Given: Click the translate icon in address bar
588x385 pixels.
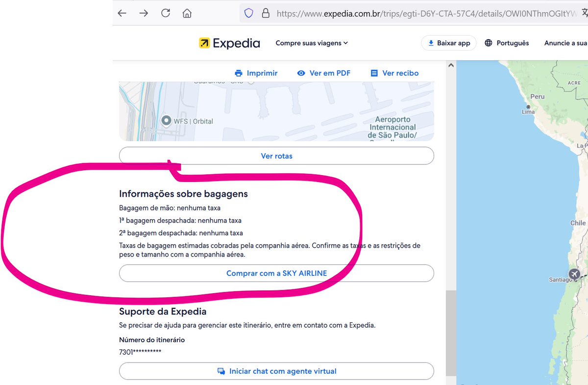Looking at the screenshot, I should coord(584,13).
